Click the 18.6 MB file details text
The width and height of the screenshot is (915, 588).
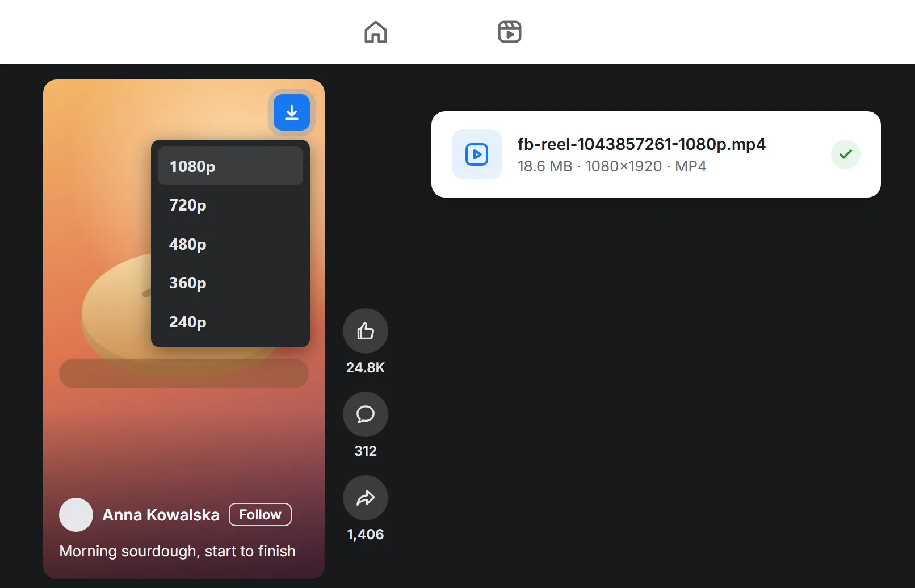click(x=612, y=166)
